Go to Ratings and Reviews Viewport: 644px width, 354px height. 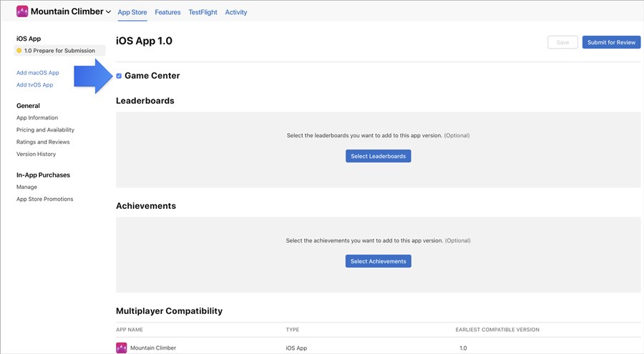click(x=43, y=142)
